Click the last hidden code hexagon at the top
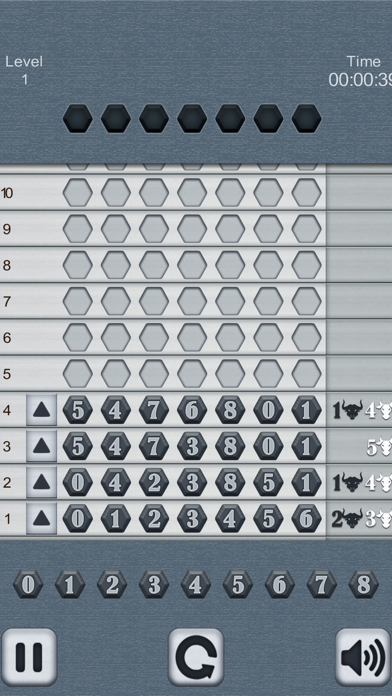Image resolution: width=392 pixels, height=696 pixels. click(307, 119)
